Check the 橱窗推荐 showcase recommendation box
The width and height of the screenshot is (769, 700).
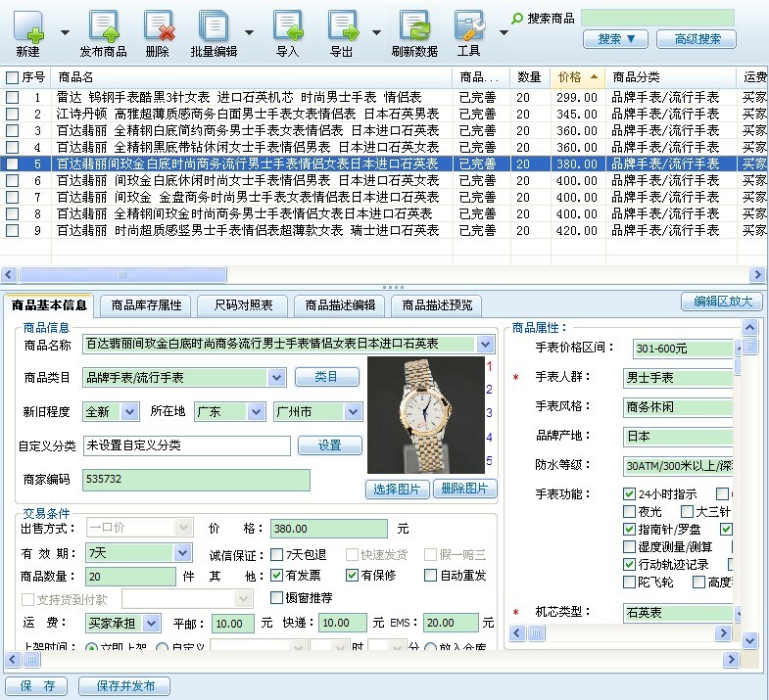tap(277, 597)
